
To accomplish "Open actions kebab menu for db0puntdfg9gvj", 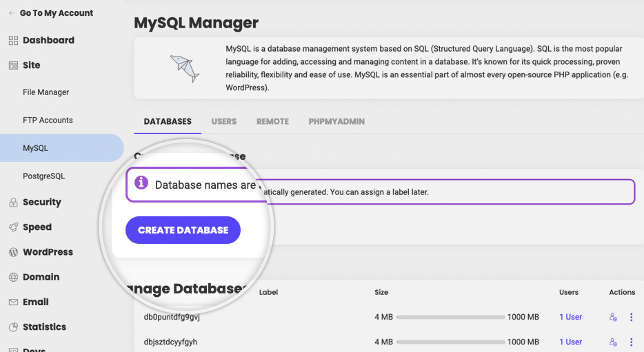I will [632, 317].
